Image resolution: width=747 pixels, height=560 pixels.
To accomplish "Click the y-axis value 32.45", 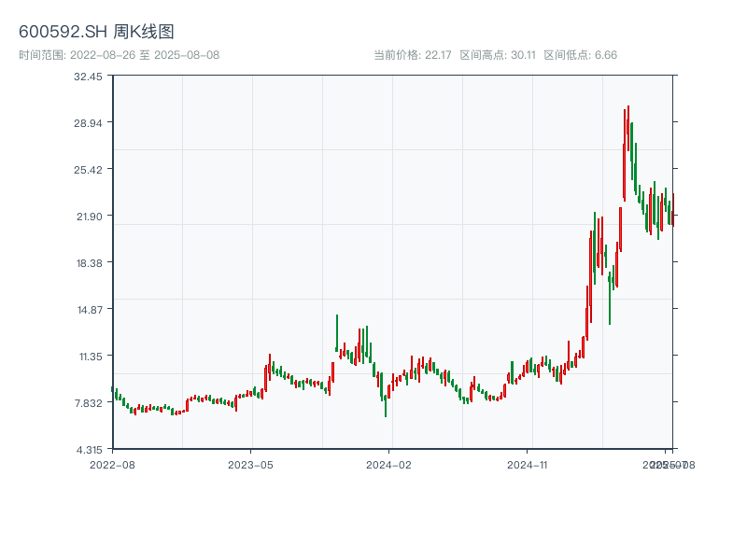I will pos(88,77).
